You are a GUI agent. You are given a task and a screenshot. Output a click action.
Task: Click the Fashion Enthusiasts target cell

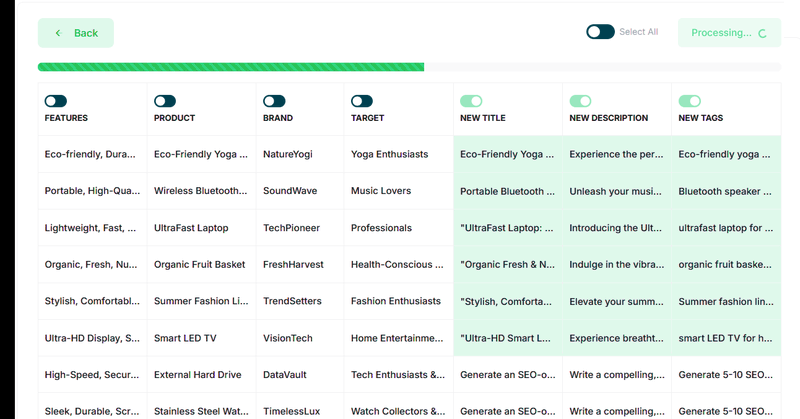pos(395,301)
